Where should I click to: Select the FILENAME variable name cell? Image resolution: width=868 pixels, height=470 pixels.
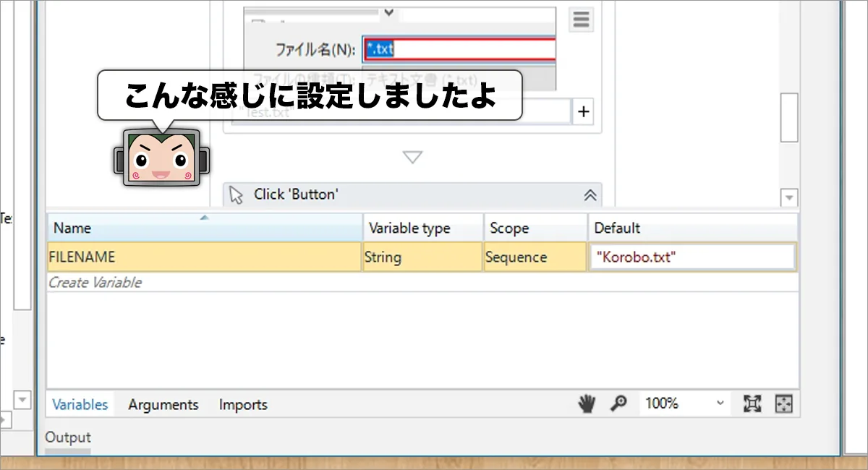(x=205, y=257)
